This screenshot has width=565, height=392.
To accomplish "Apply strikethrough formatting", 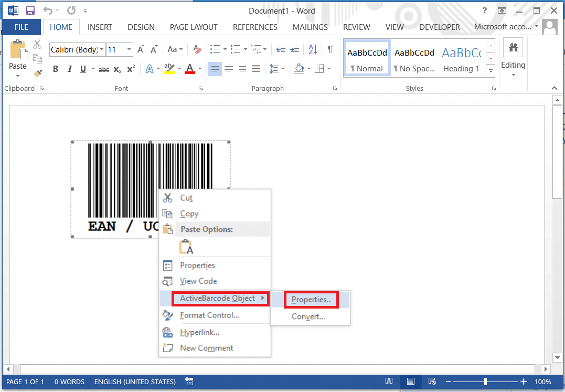I will coord(103,69).
